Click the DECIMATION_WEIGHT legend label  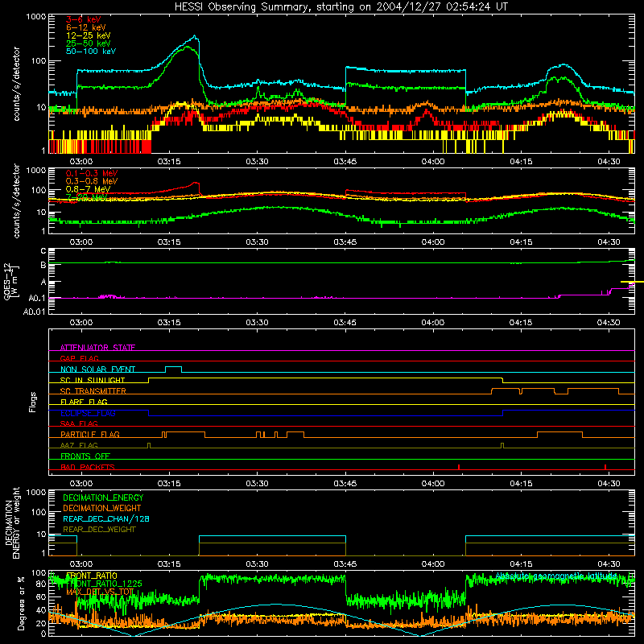tap(102, 508)
